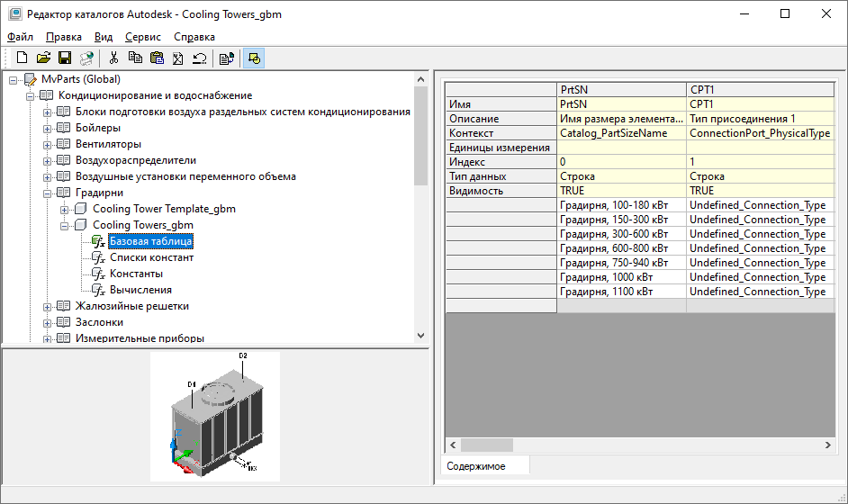Screen dimensions: 848x504
Task: Collapse Кондиционирование и водоснабжение node
Action: coord(31,97)
